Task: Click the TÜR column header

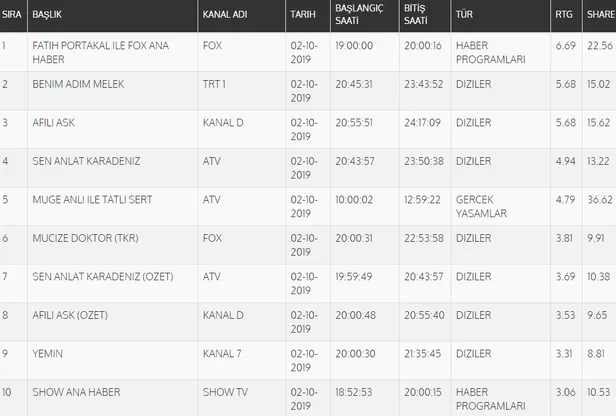Action: point(463,16)
